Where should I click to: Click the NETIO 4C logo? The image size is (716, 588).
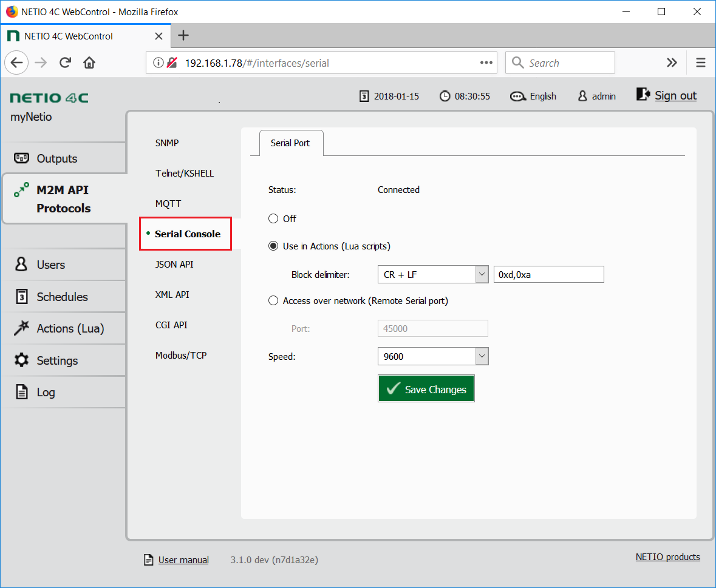click(x=49, y=98)
